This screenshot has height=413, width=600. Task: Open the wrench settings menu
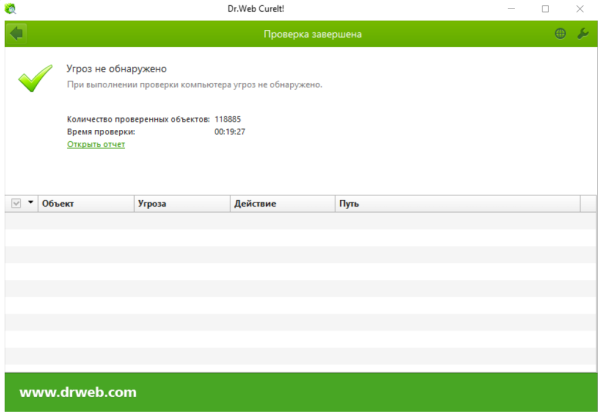tap(583, 34)
